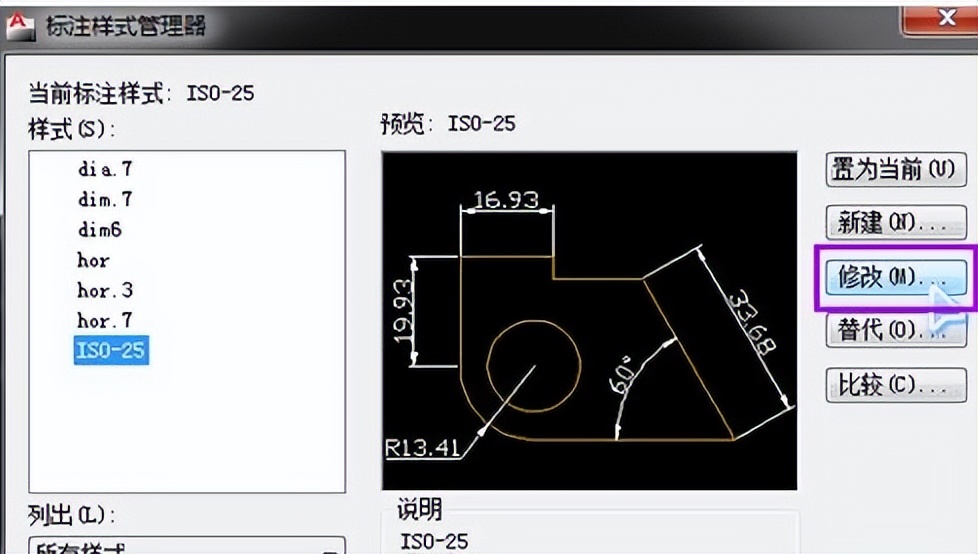This screenshot has width=978, height=554.
Task: Select the dim.7 dimension style
Action: pyautogui.click(x=105, y=199)
